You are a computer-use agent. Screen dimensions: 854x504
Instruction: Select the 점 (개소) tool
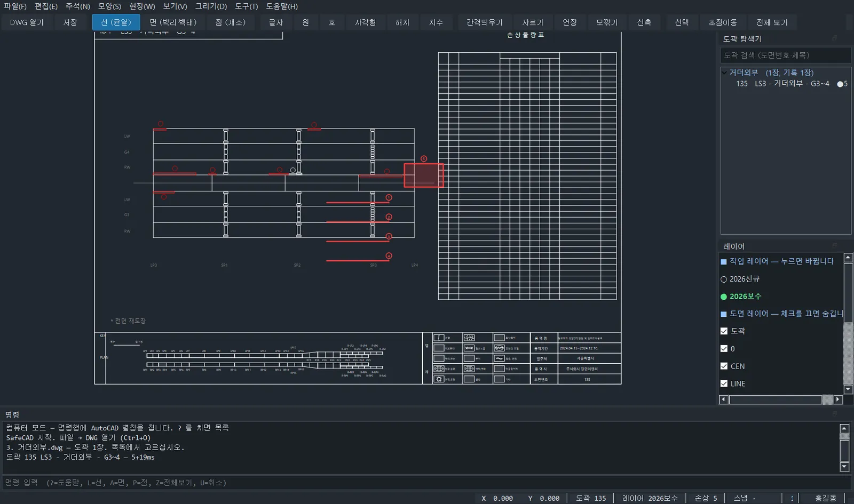tap(231, 22)
